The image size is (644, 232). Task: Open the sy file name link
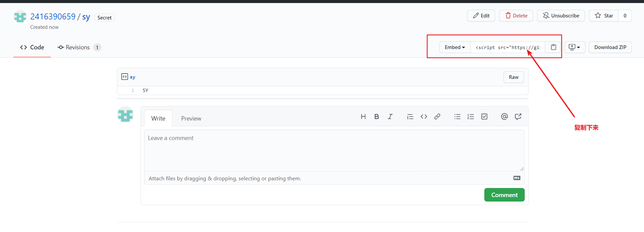(133, 77)
